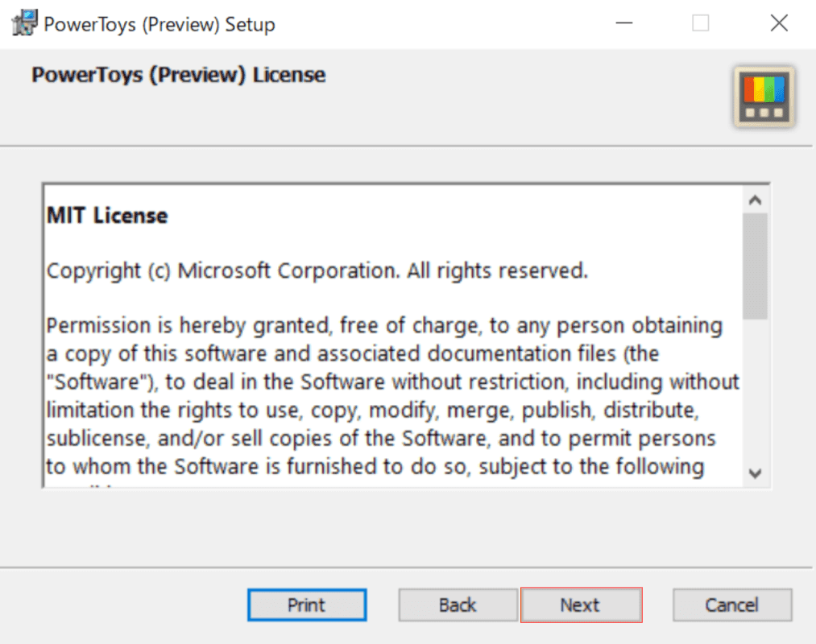This screenshot has width=816, height=644.
Task: Click the line starting with "sublicense, and/or sell"
Action: [x=382, y=439]
